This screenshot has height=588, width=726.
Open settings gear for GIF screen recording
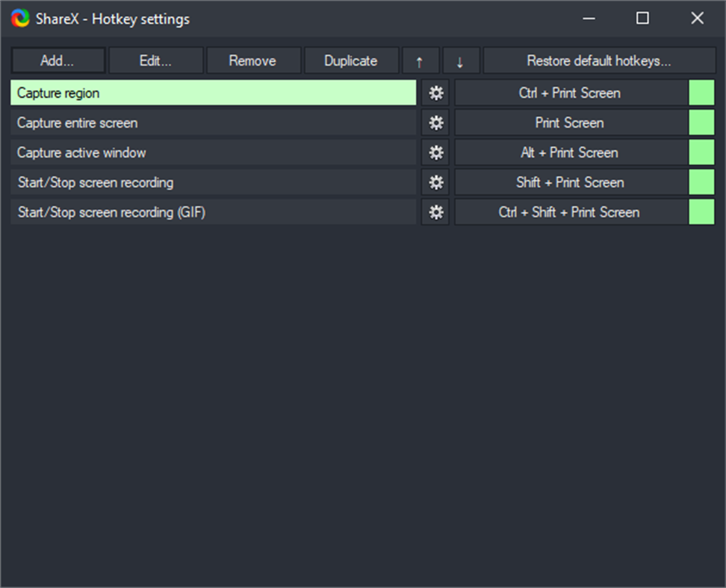point(435,211)
